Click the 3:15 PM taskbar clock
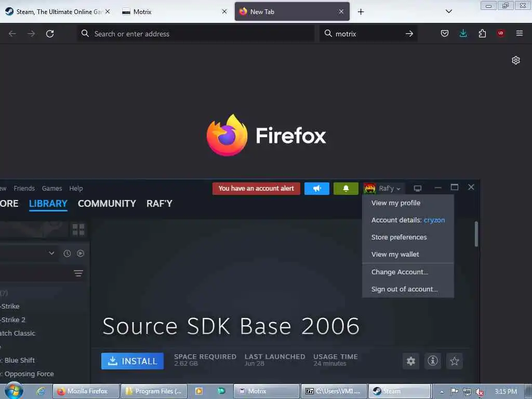This screenshot has width=532, height=399. (506, 392)
